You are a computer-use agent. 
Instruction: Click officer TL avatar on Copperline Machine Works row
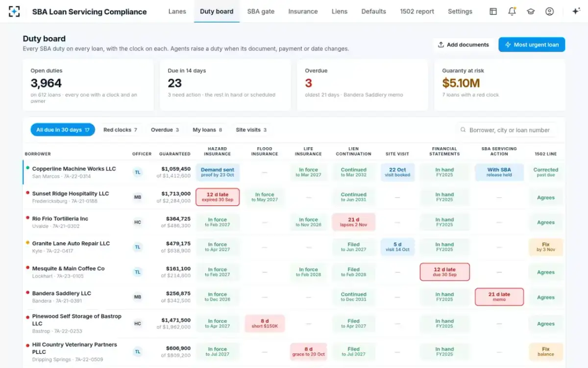(x=138, y=172)
